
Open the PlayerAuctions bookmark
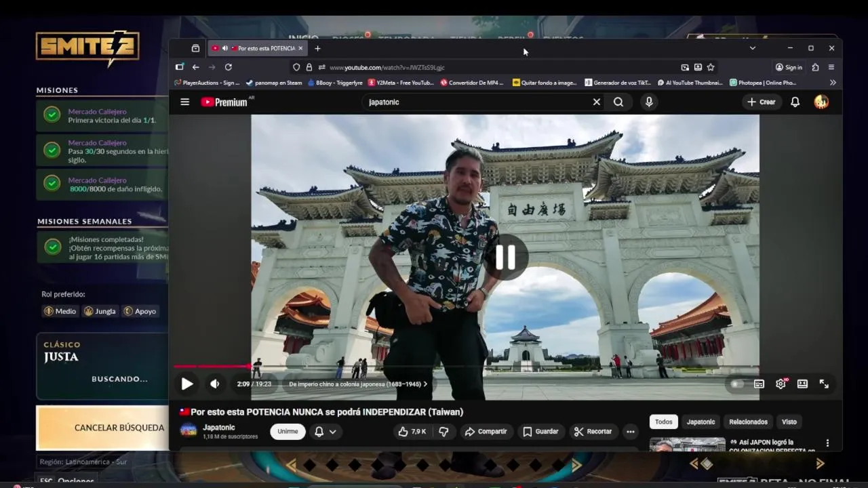pos(207,83)
